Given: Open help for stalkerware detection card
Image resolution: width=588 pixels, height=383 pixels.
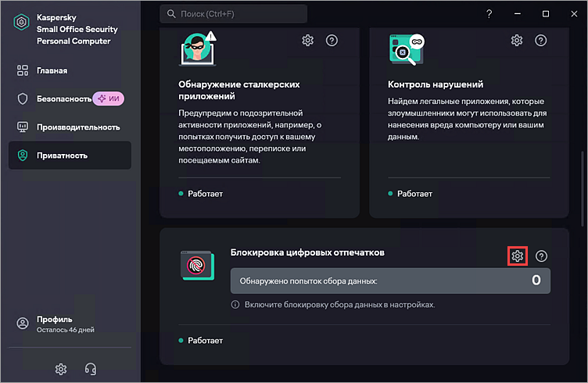Looking at the screenshot, I should pyautogui.click(x=332, y=41).
